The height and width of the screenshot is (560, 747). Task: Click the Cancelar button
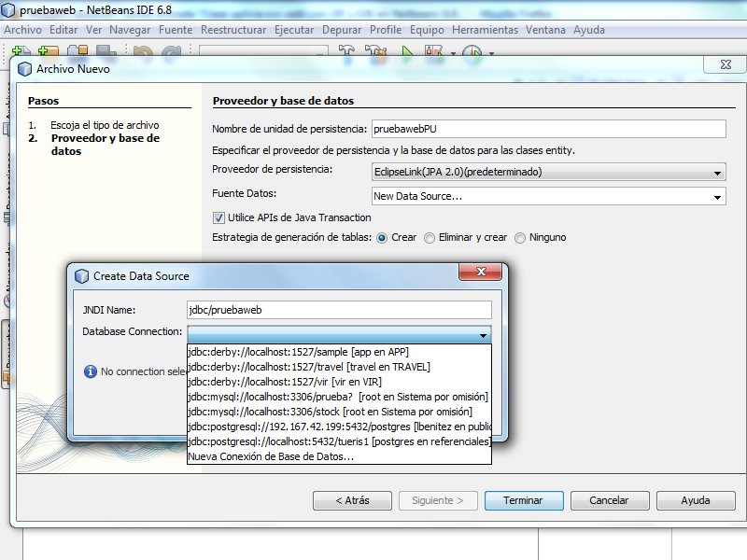[x=610, y=500]
